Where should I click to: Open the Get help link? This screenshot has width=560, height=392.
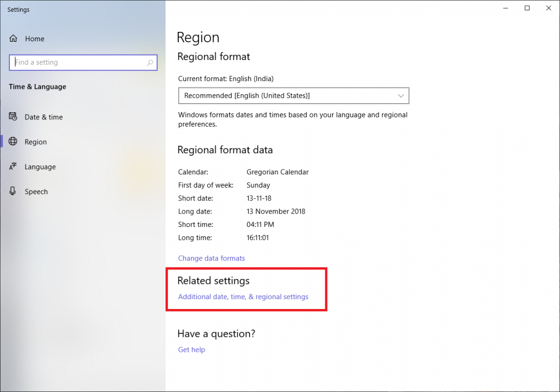coord(191,349)
